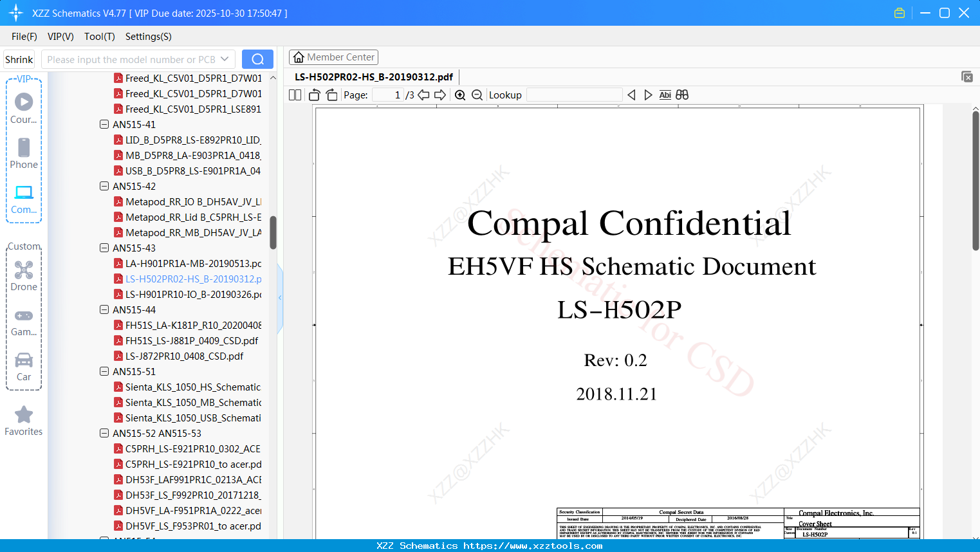This screenshot has width=980, height=552.
Task: Open Metapod_RR_MB_DH5AV_JV file
Action: (x=188, y=232)
